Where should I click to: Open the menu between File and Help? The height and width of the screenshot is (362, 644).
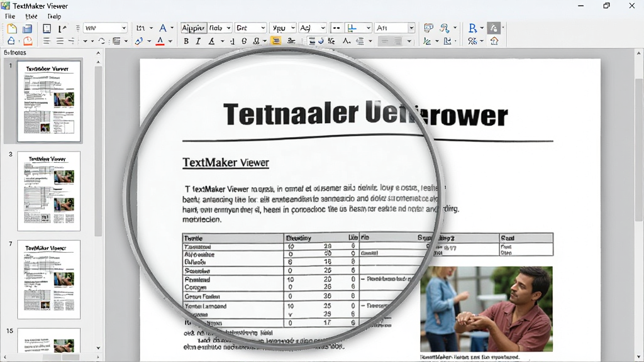coord(31,16)
